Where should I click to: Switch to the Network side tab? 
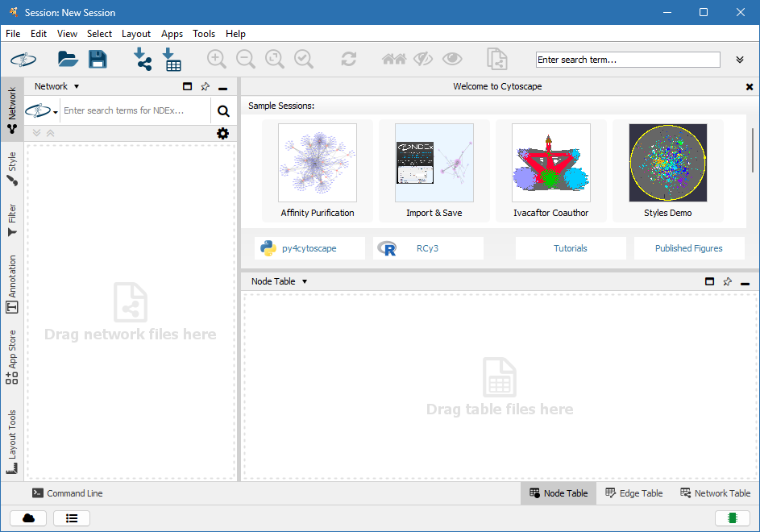[12, 110]
